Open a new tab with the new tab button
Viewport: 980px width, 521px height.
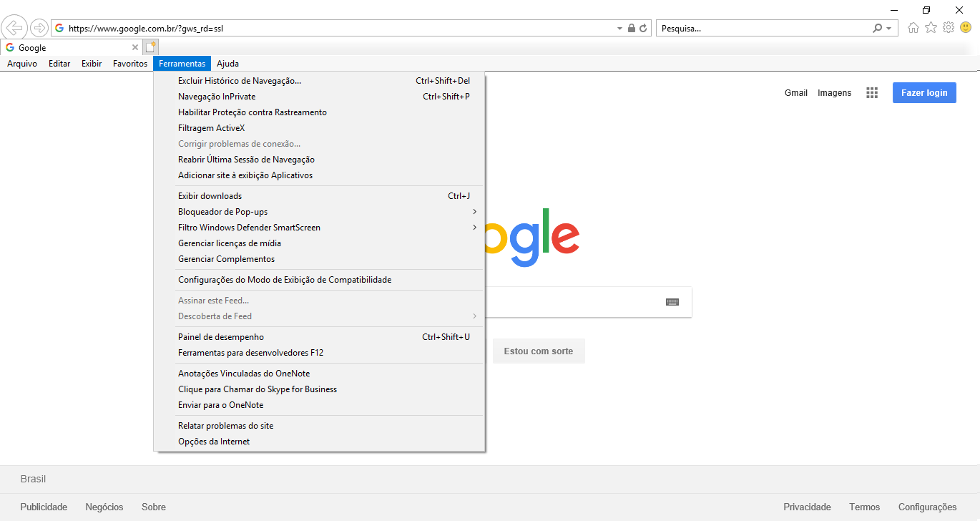(150, 47)
